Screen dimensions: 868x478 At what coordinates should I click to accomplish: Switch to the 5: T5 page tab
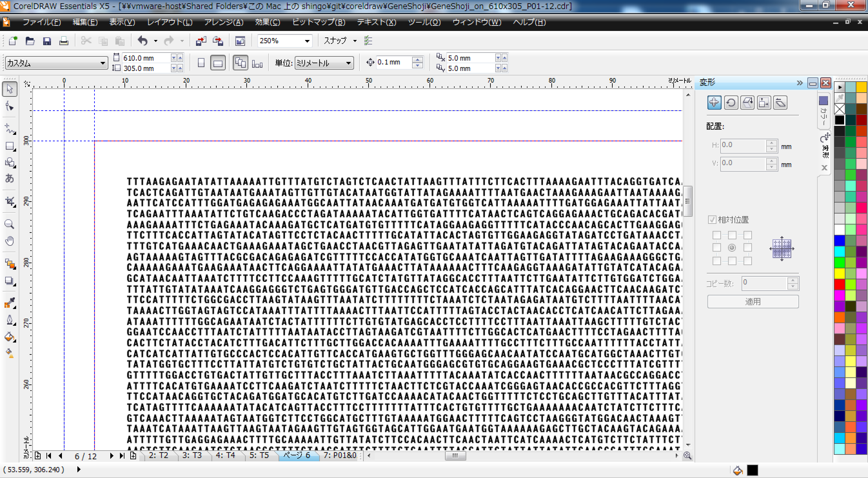(x=259, y=455)
